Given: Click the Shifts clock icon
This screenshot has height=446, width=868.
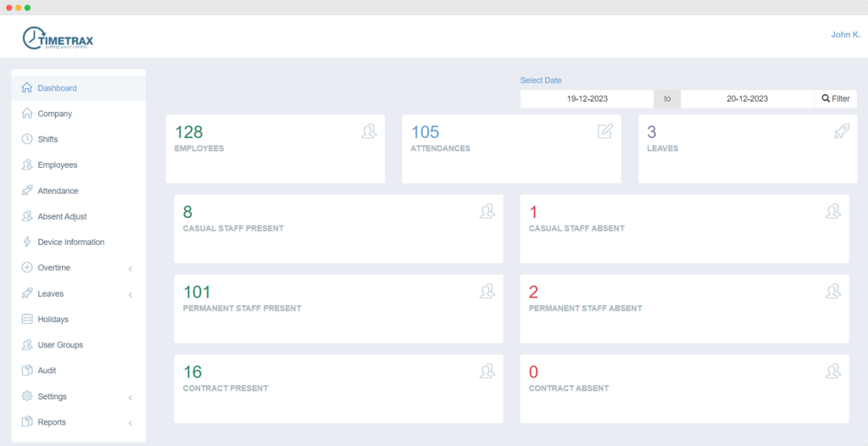Looking at the screenshot, I should [x=27, y=139].
